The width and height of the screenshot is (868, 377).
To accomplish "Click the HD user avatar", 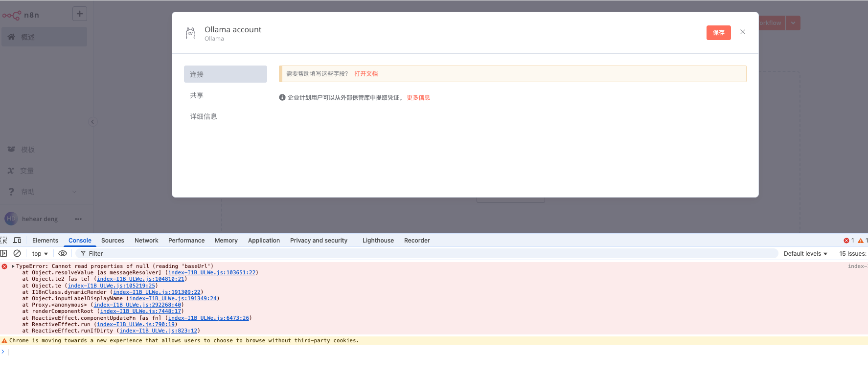I will coord(11,219).
